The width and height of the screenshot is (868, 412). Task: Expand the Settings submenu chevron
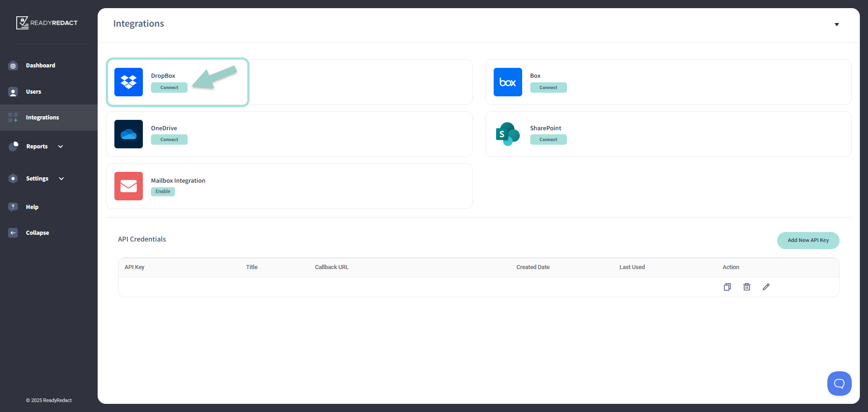61,179
